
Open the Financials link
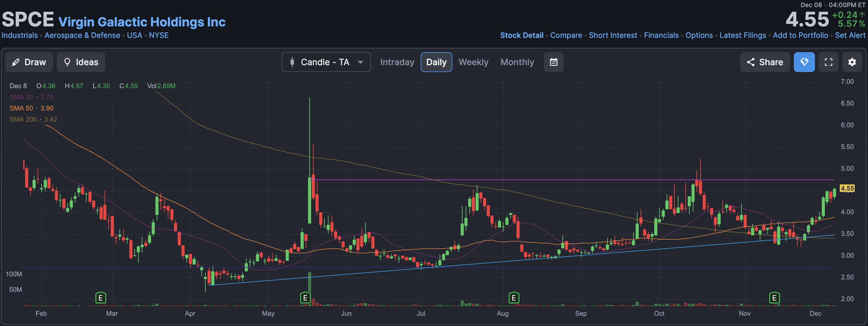pos(661,35)
